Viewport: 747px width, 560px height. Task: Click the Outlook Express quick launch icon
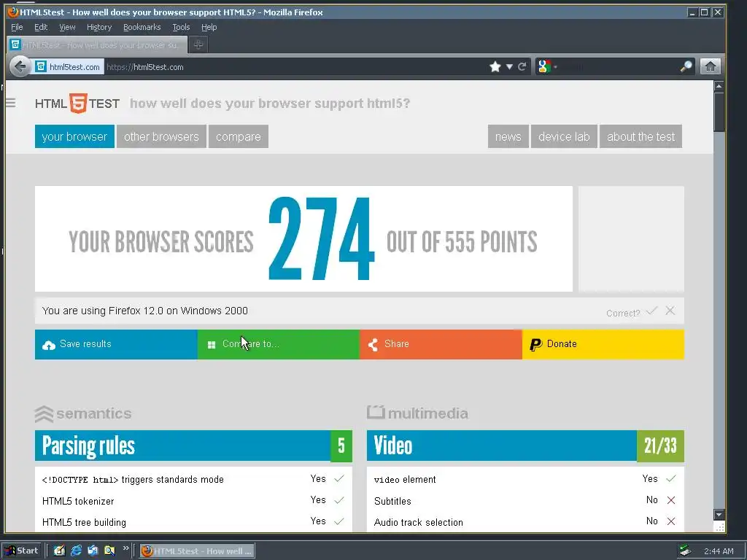click(93, 551)
